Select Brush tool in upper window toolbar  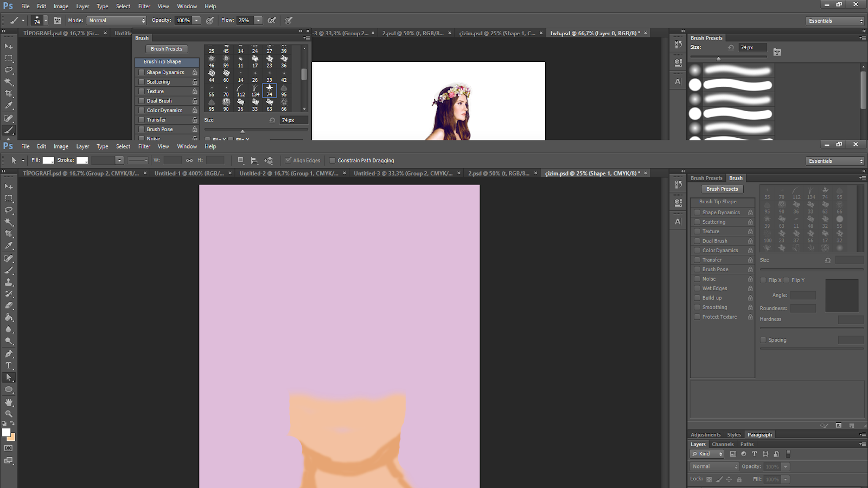(9, 130)
